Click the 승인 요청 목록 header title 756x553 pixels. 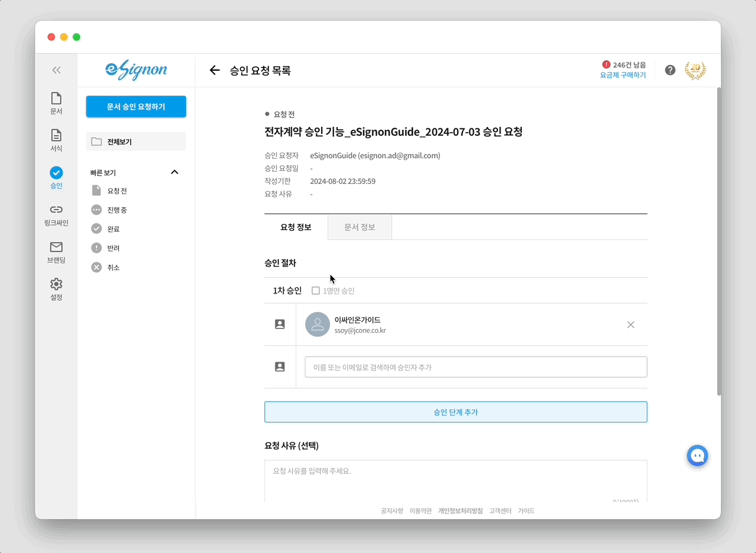[260, 71]
